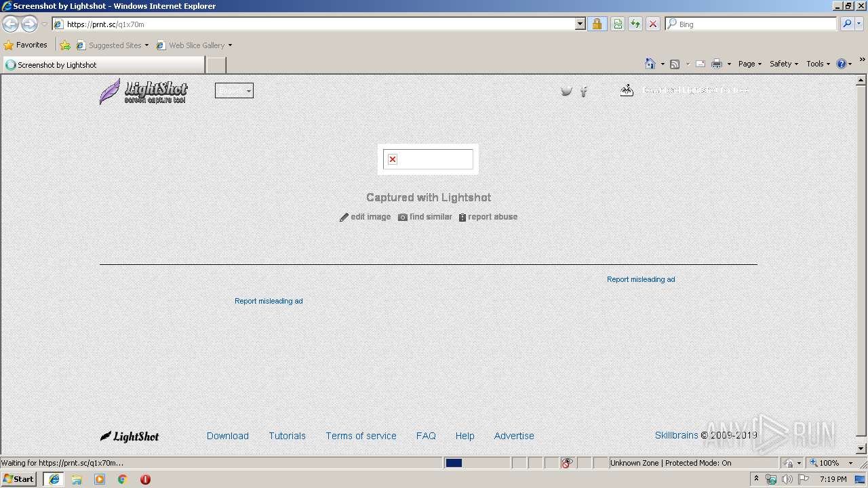Click the Internet Explorer taskbar icon

click(x=54, y=479)
